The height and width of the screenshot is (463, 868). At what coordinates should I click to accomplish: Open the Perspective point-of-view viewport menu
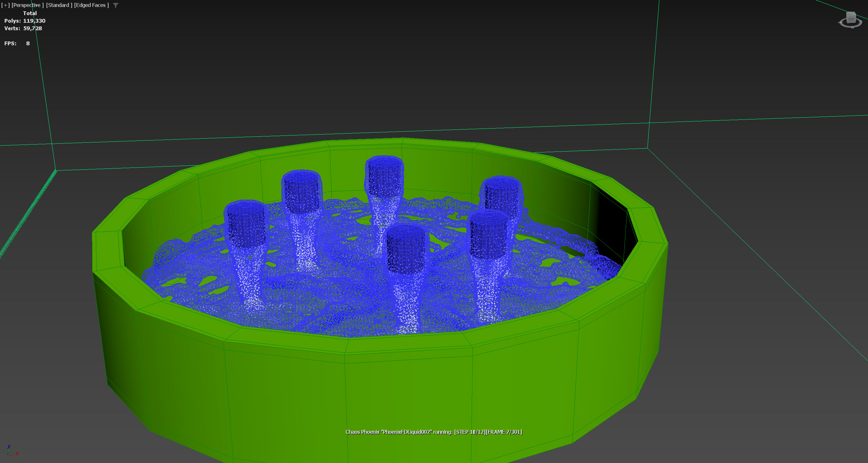(x=27, y=5)
